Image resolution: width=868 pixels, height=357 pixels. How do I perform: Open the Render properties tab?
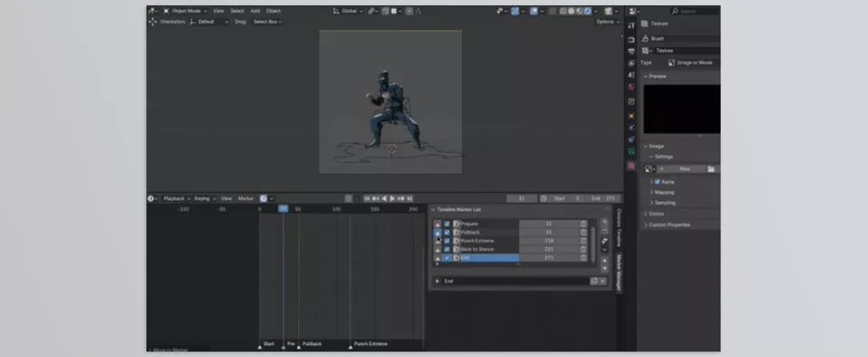click(631, 39)
